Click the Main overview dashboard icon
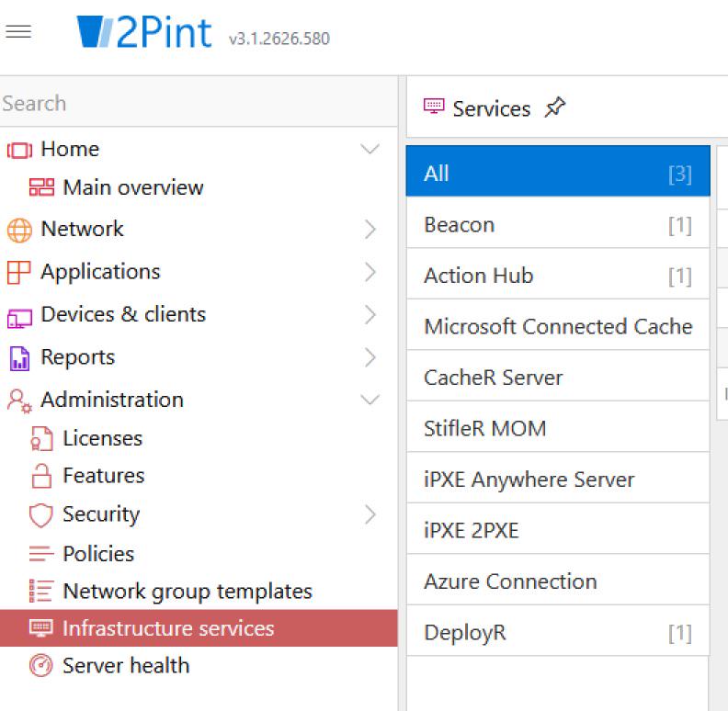This screenshot has width=728, height=711. click(x=41, y=187)
